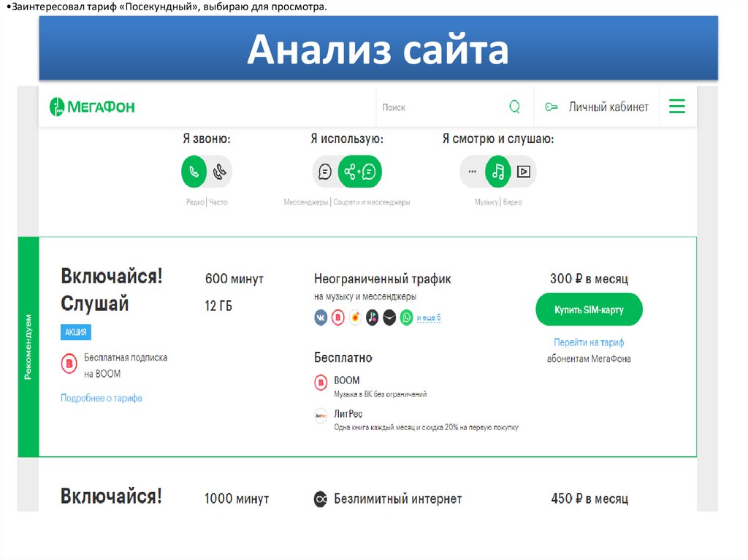The image size is (748, 560).
Task: Click the '600 минут' text
Action: [234, 279]
